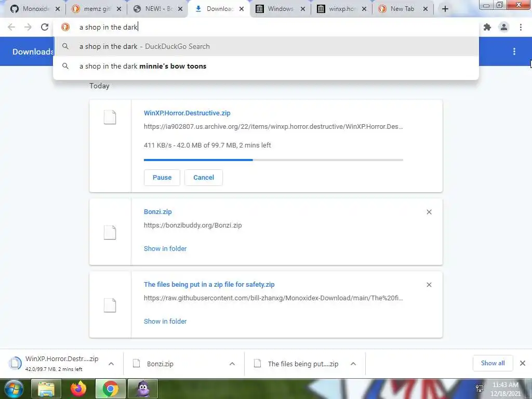
Task: Open the Bonzi.zip file link
Action: tap(158, 212)
